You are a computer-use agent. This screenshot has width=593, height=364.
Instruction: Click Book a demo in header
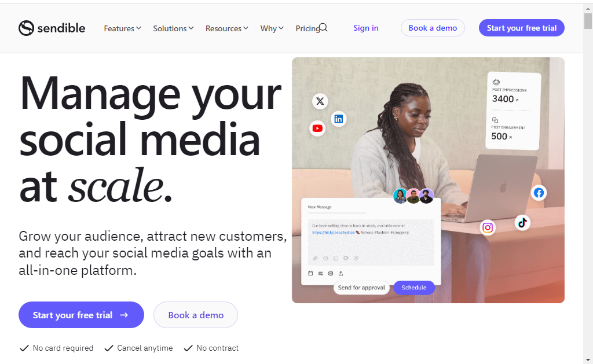pos(433,28)
